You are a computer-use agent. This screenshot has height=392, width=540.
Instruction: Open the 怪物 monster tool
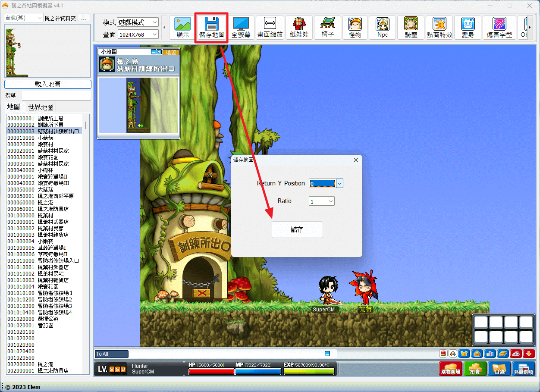[x=355, y=28]
